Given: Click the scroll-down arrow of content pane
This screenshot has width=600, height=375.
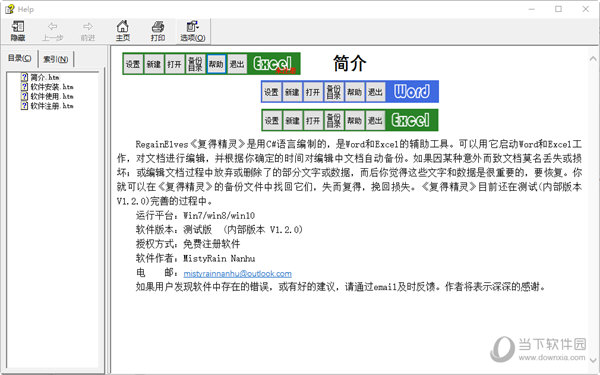Looking at the screenshot, I should click(x=593, y=360).
